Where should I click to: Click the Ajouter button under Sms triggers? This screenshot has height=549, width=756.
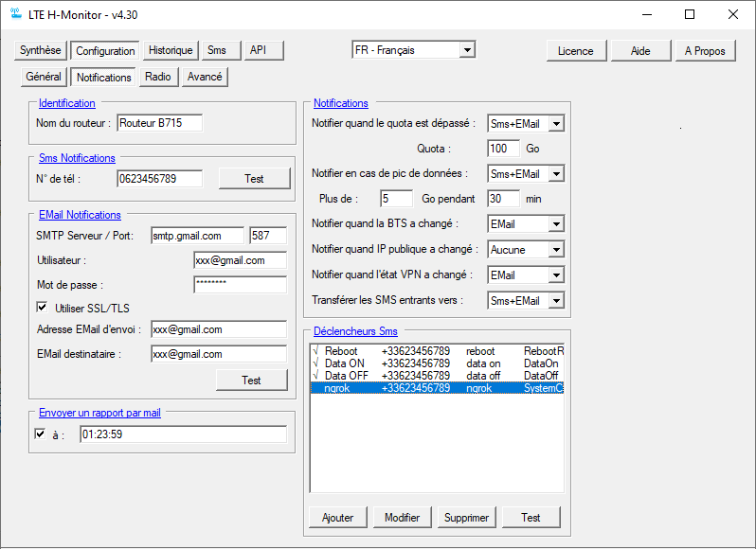338,518
